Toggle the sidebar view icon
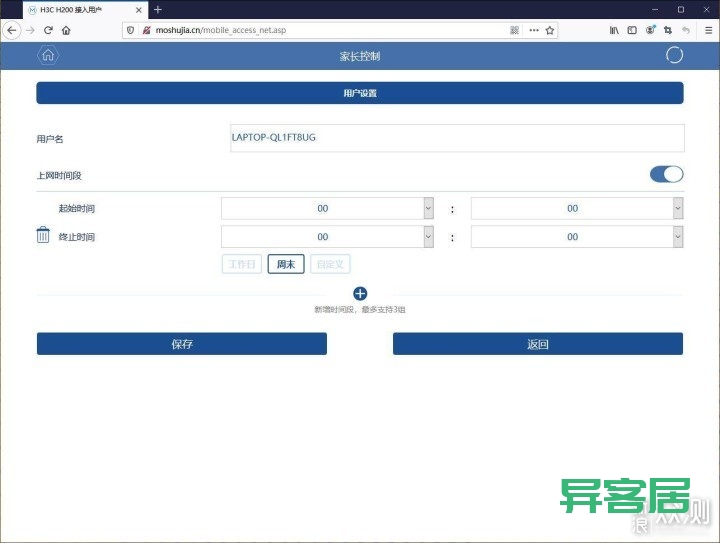The image size is (720, 543). (x=632, y=30)
